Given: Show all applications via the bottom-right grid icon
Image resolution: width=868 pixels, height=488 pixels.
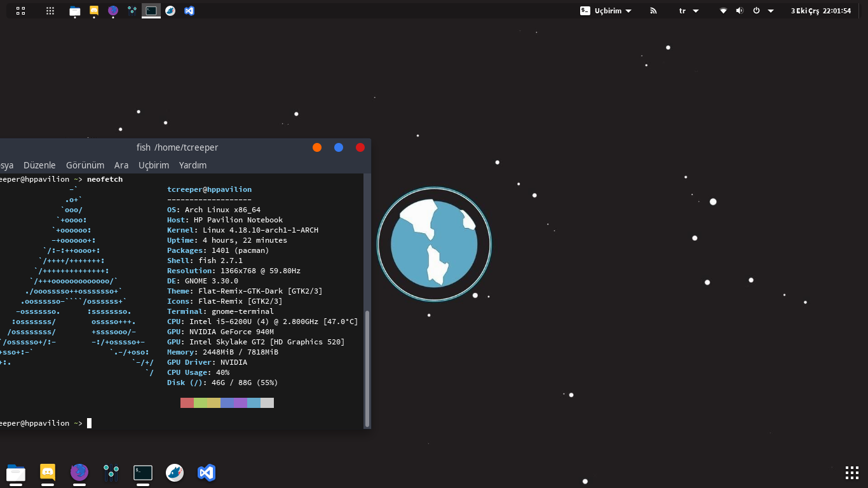Looking at the screenshot, I should click(852, 473).
